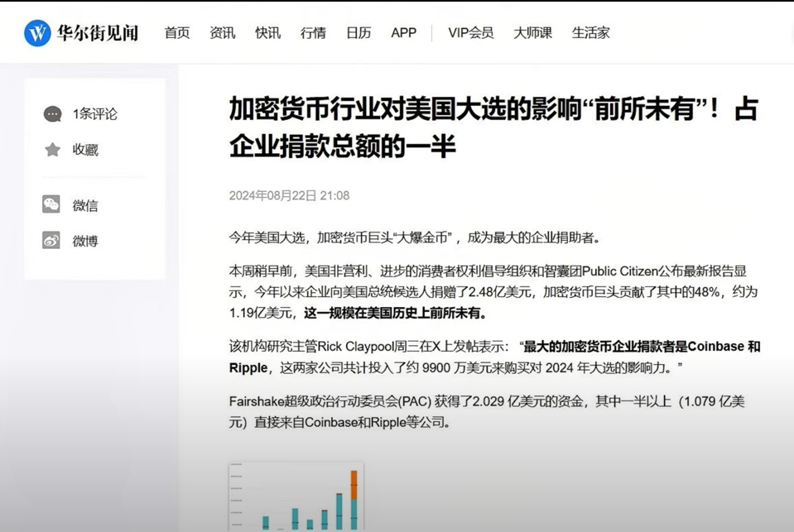This screenshot has height=532, width=794.
Task: Open the bar chart thumbnail image
Action: pos(296,496)
